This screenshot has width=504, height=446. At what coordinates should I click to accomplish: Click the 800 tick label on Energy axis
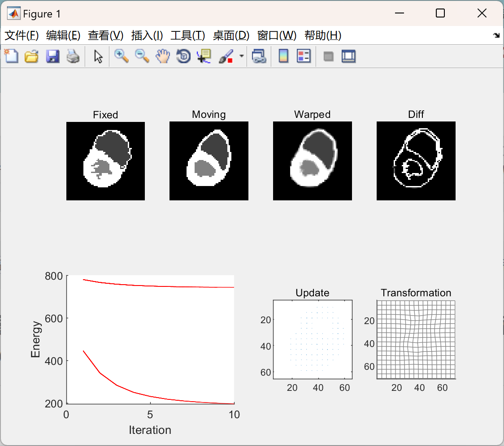pyautogui.click(x=54, y=276)
